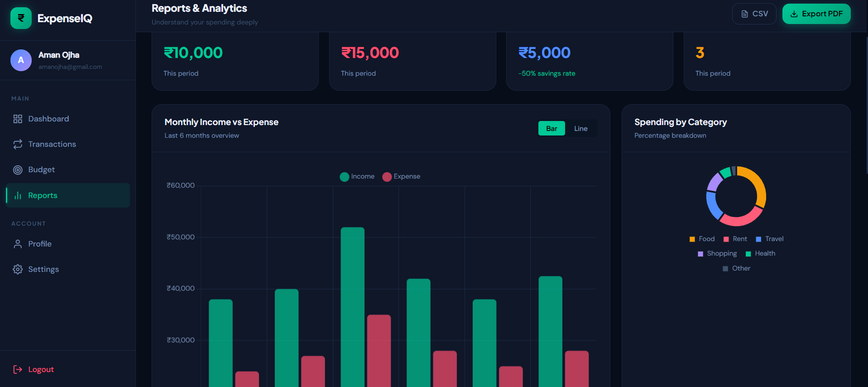
Task: Click the Aman Ojha user name
Action: pos(59,55)
